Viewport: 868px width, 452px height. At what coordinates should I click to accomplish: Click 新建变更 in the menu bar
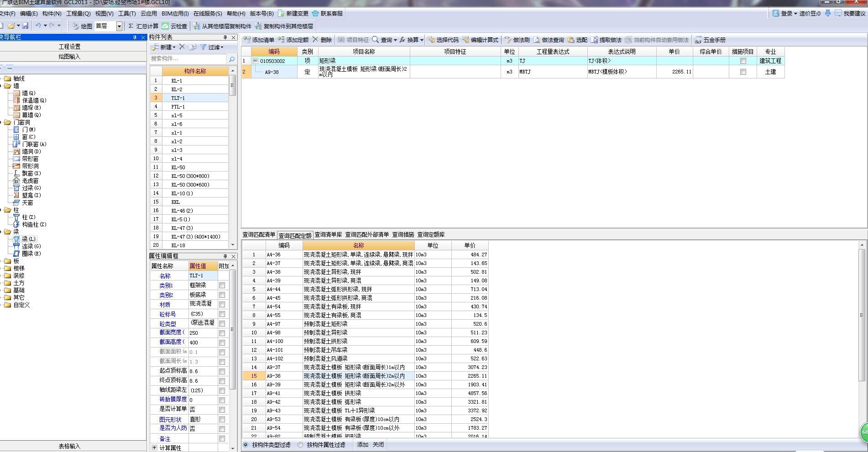(x=293, y=14)
